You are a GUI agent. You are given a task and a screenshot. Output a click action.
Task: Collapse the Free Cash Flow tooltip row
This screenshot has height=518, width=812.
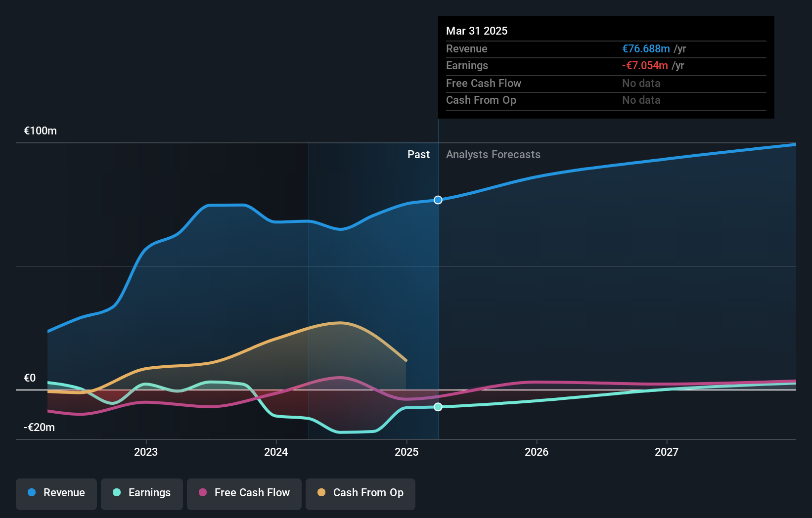click(x=483, y=83)
